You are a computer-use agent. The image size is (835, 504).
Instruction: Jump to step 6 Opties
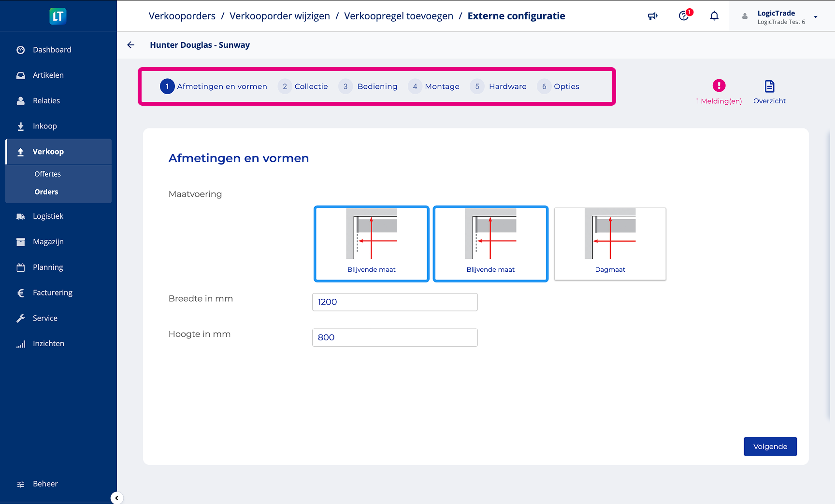[x=559, y=86]
